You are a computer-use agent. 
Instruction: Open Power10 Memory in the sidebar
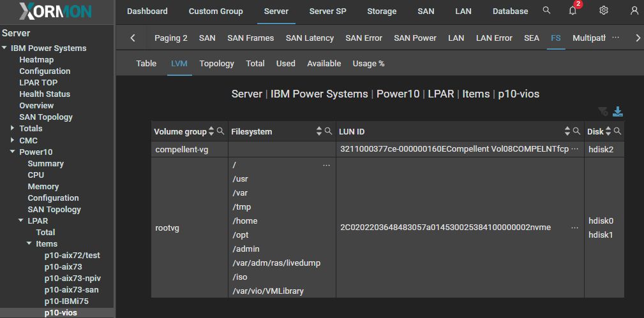(43, 186)
